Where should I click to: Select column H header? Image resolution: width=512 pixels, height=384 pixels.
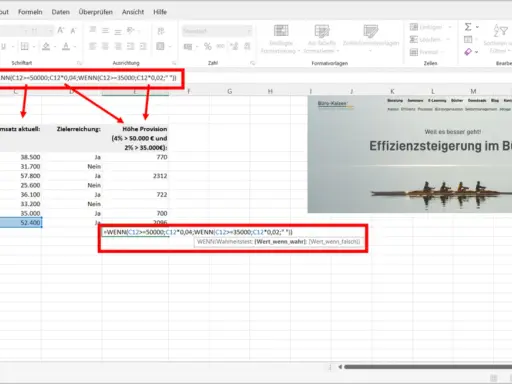click(270, 91)
